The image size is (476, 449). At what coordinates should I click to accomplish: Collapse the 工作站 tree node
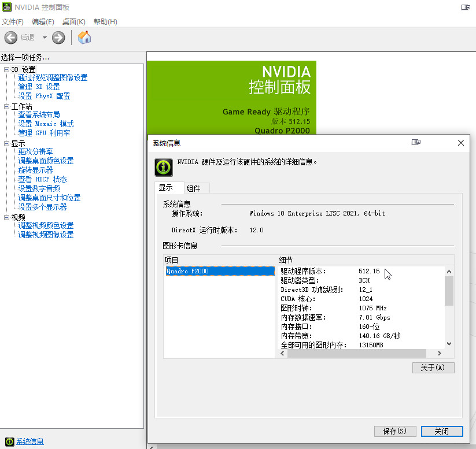click(x=6, y=106)
